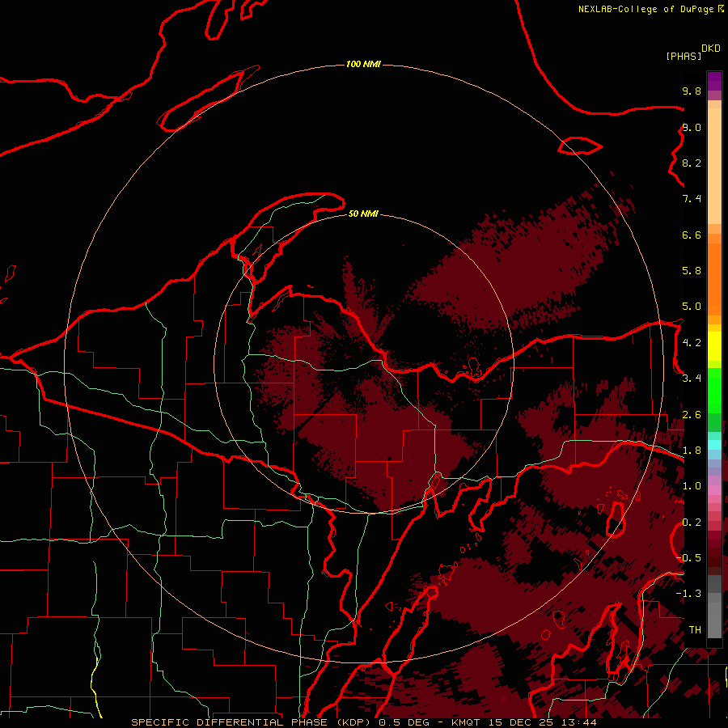Click the -1.3 value on color scale
This screenshot has height=728, width=728.
pos(688,594)
